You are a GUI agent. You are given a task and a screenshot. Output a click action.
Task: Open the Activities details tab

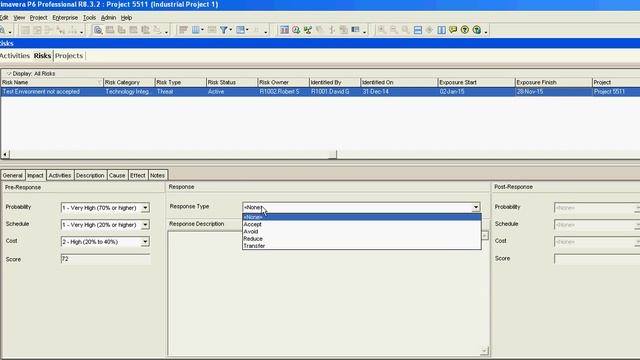(60, 175)
